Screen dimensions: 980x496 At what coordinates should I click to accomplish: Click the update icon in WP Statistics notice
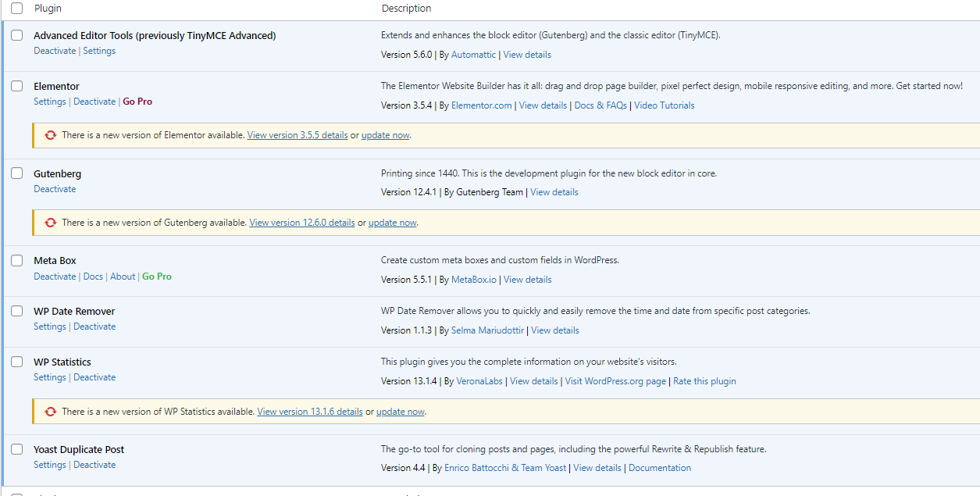tap(51, 412)
